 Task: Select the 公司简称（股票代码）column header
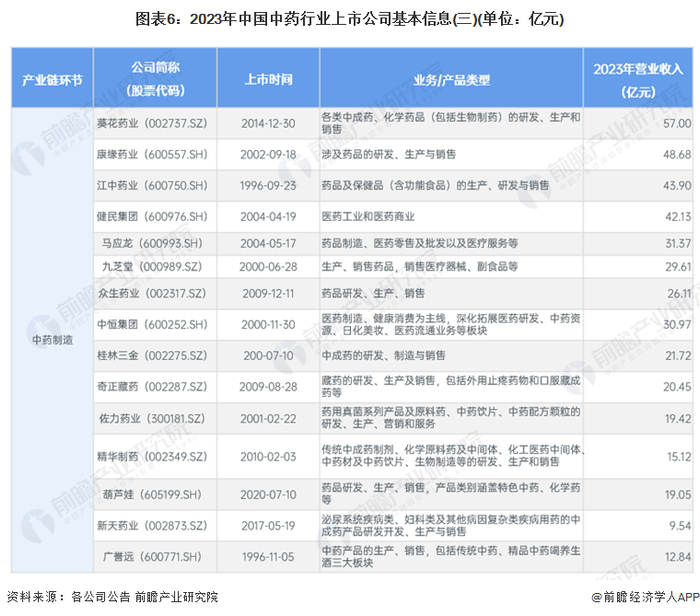(x=155, y=79)
